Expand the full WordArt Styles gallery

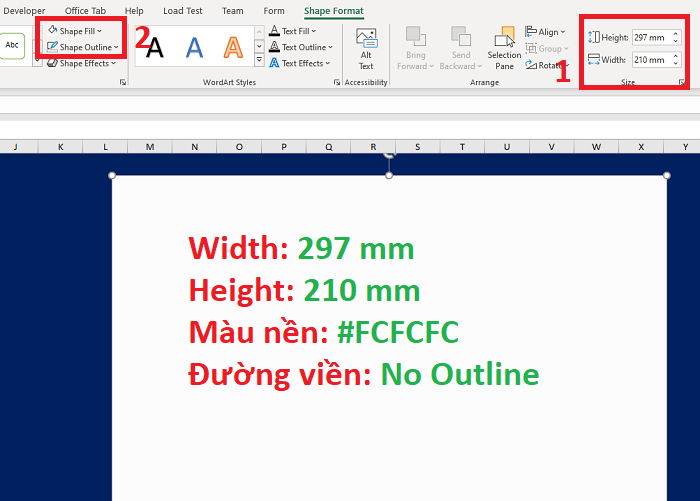pos(259,60)
